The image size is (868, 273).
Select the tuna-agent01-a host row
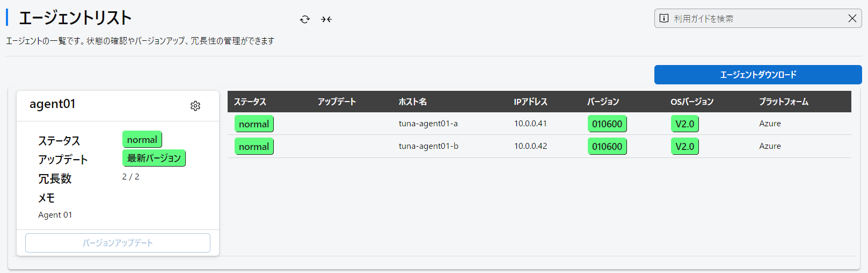click(539, 124)
